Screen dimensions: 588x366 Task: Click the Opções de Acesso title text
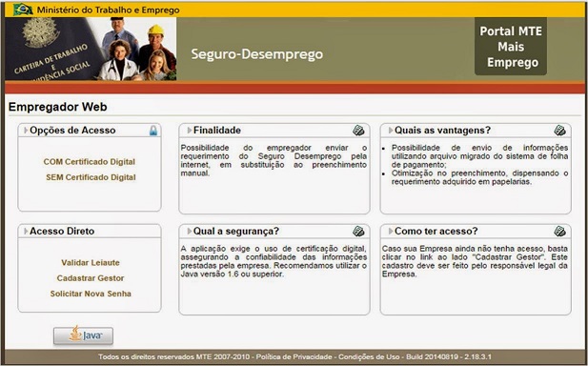[x=72, y=131]
